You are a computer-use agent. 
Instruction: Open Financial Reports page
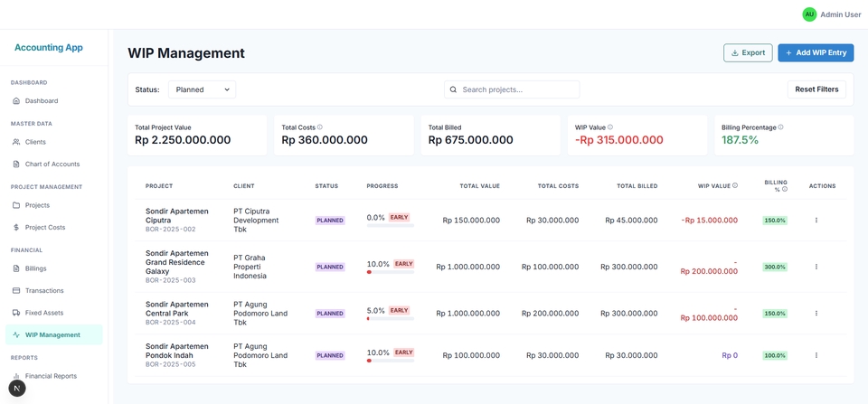[53, 376]
